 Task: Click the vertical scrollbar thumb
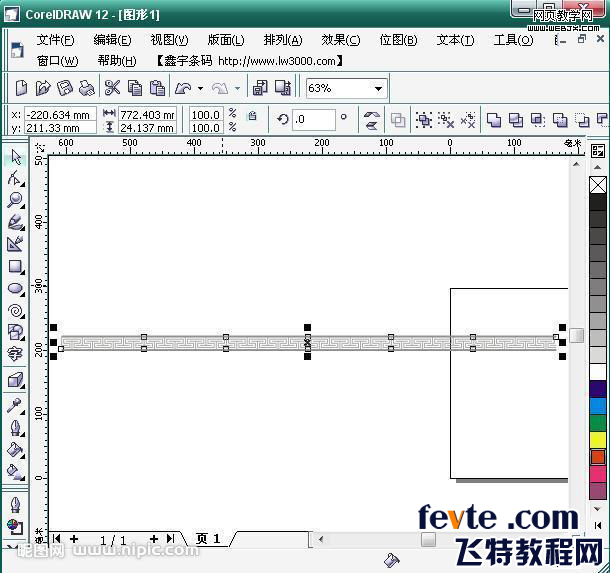pos(577,335)
